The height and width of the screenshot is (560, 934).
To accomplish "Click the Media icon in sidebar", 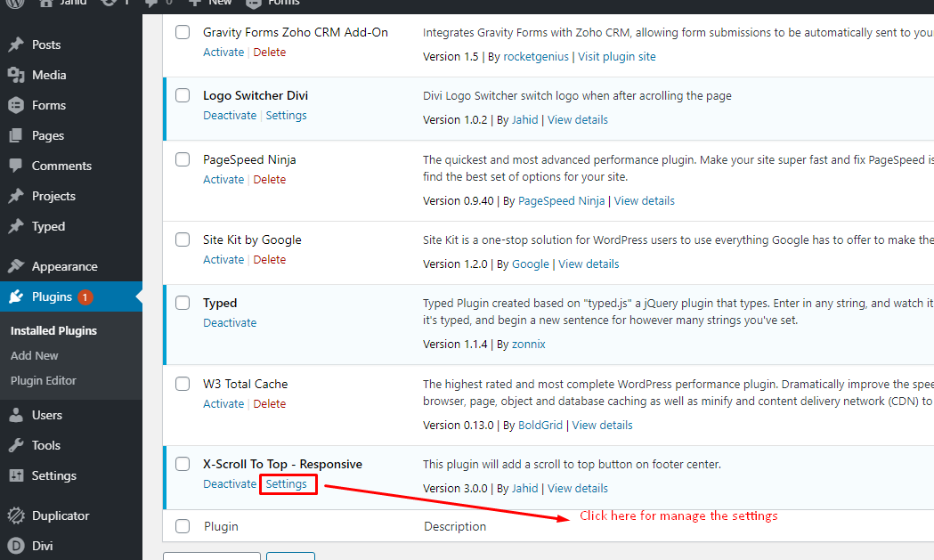I will click(16, 75).
